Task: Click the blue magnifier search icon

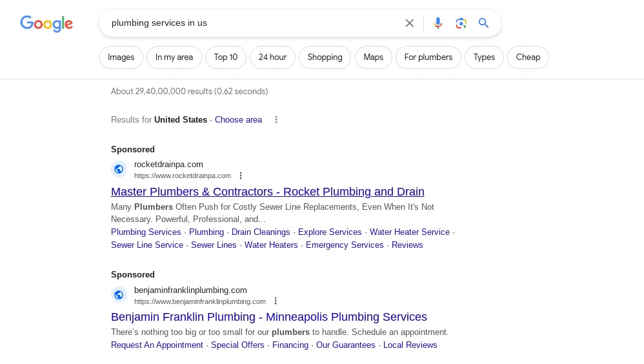Action: [483, 23]
